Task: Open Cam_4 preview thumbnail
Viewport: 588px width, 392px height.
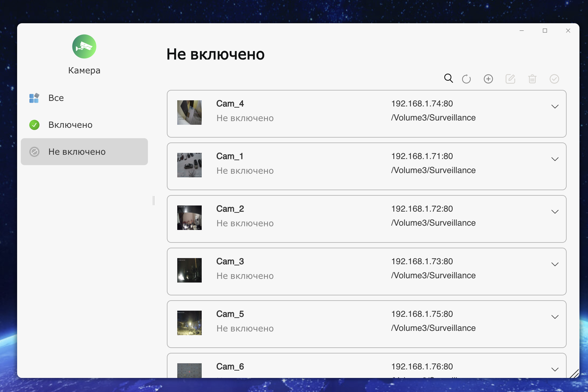Action: click(x=189, y=113)
